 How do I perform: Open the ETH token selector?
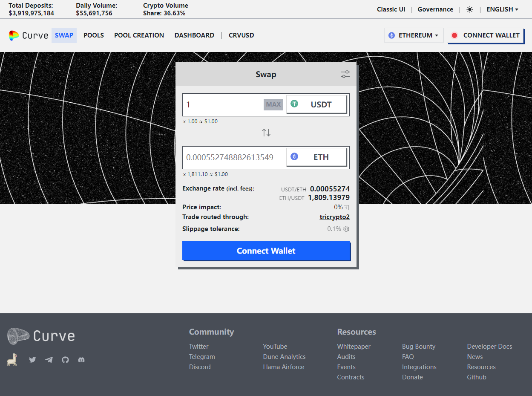(x=316, y=157)
